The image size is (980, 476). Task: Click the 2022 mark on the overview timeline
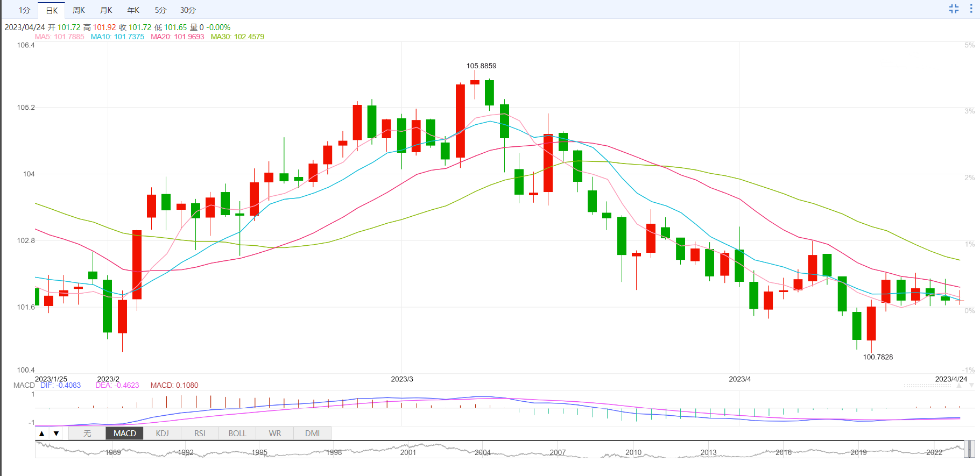pyautogui.click(x=934, y=452)
